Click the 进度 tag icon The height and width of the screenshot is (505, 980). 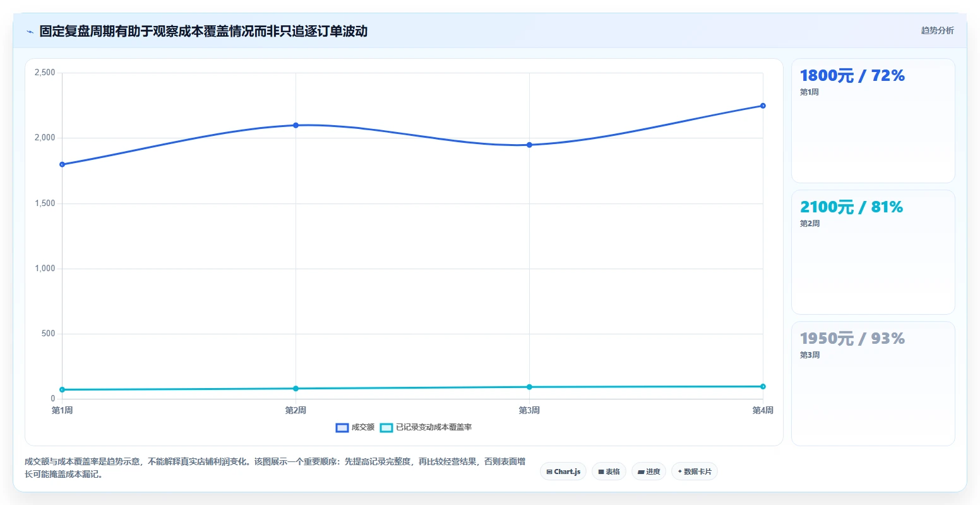(x=641, y=472)
